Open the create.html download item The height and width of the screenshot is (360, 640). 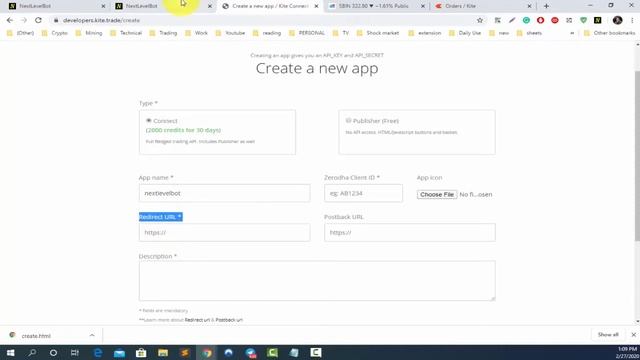[x=36, y=336]
